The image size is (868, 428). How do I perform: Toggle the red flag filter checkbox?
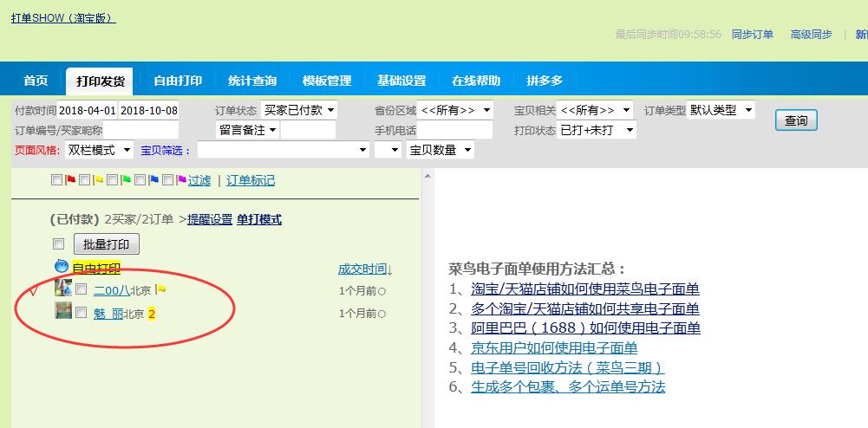[57, 180]
